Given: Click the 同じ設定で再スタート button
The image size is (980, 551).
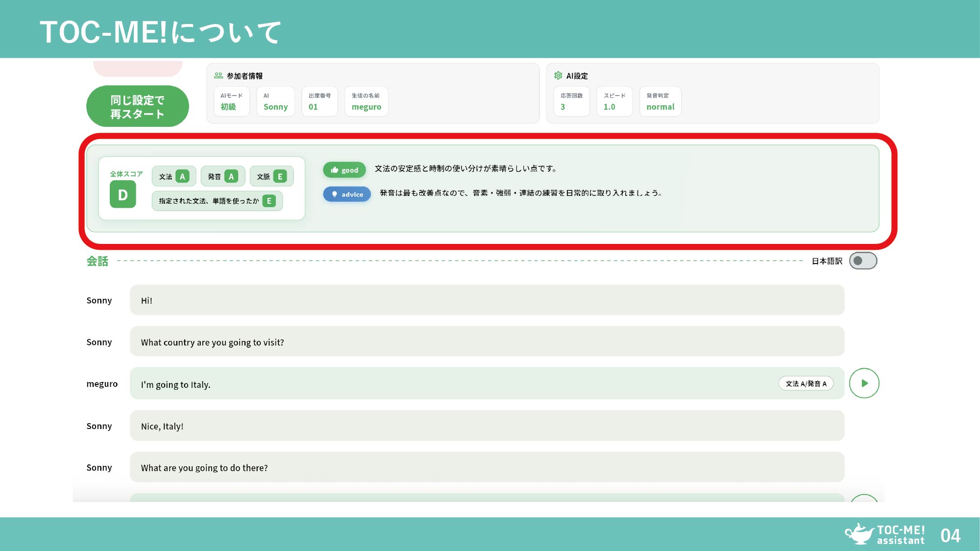Looking at the screenshot, I should 137,107.
